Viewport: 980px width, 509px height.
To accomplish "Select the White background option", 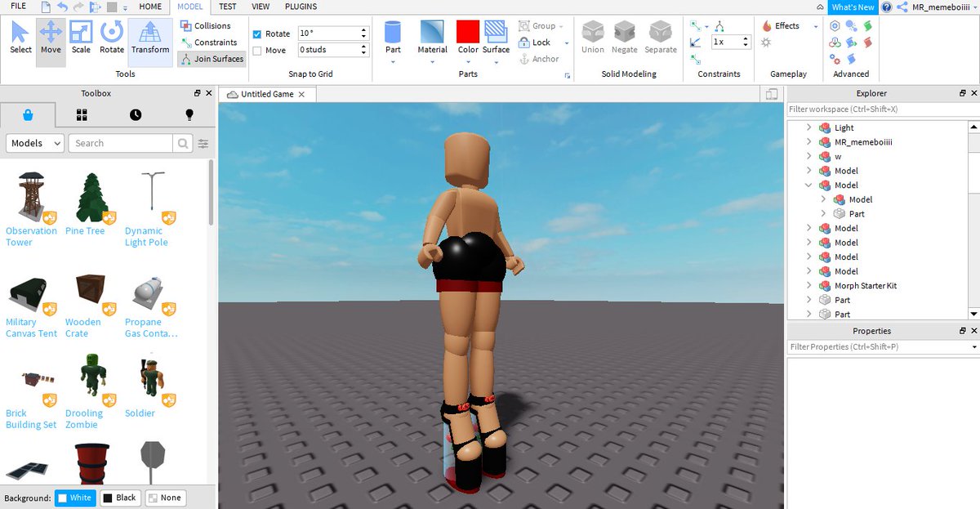I will point(75,498).
